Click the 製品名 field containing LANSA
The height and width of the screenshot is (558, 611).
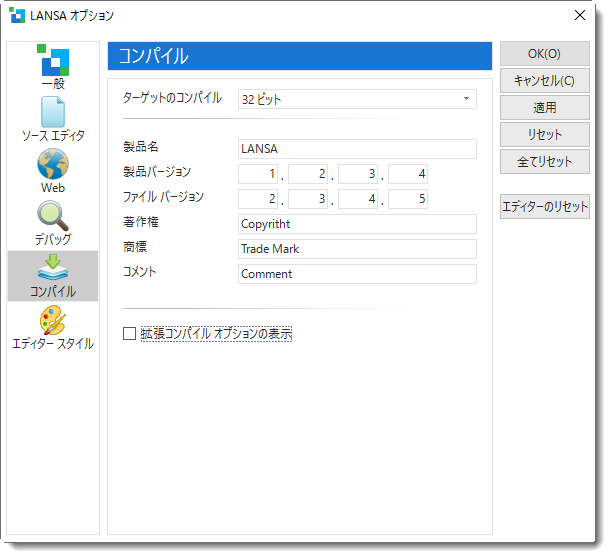click(x=357, y=149)
